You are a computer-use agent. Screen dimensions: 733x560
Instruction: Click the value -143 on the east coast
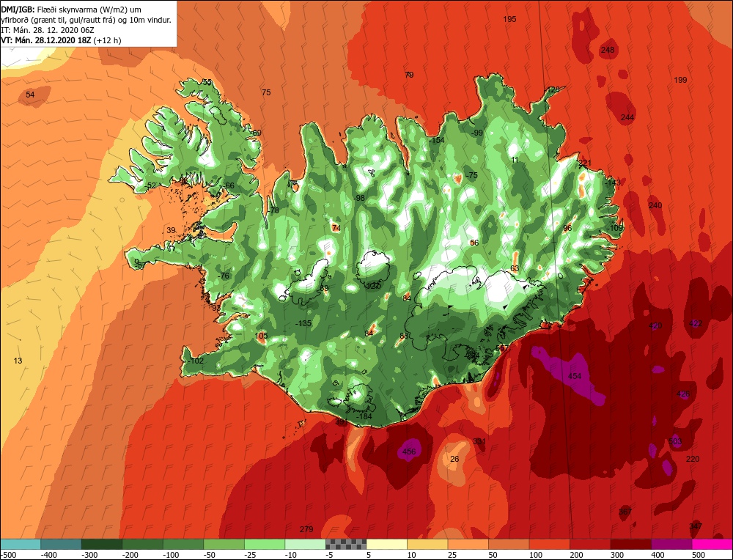612,183
